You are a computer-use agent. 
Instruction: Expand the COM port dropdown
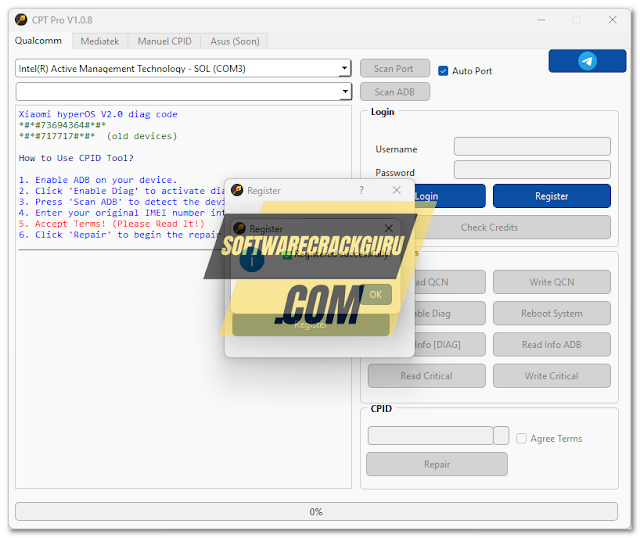click(x=345, y=69)
